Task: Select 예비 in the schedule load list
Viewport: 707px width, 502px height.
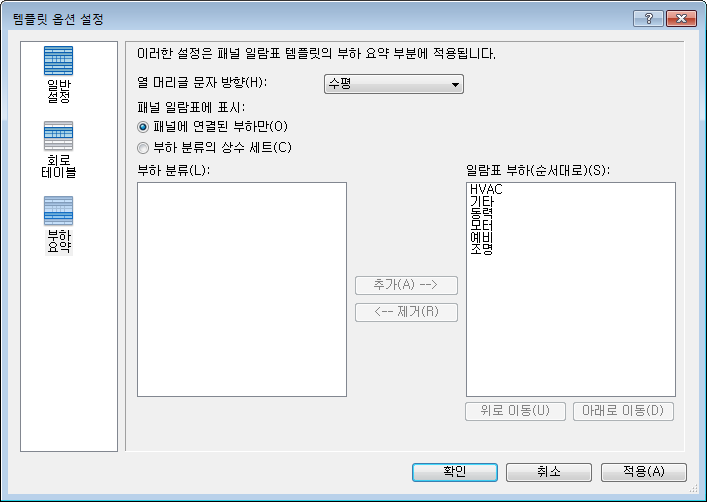Action: (x=482, y=237)
